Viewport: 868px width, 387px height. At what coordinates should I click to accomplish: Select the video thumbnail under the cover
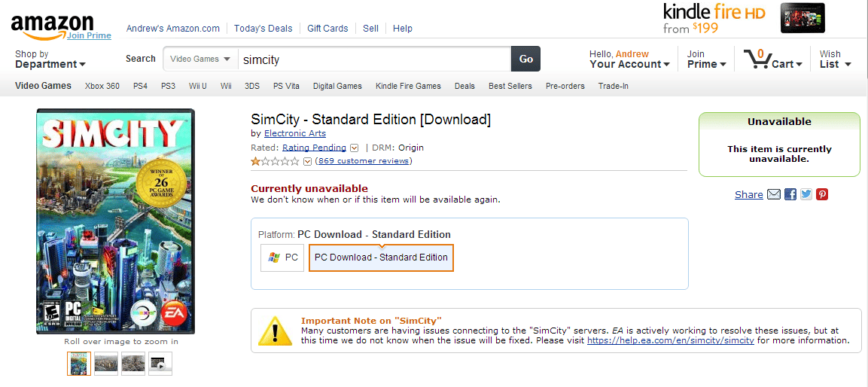coord(160,364)
